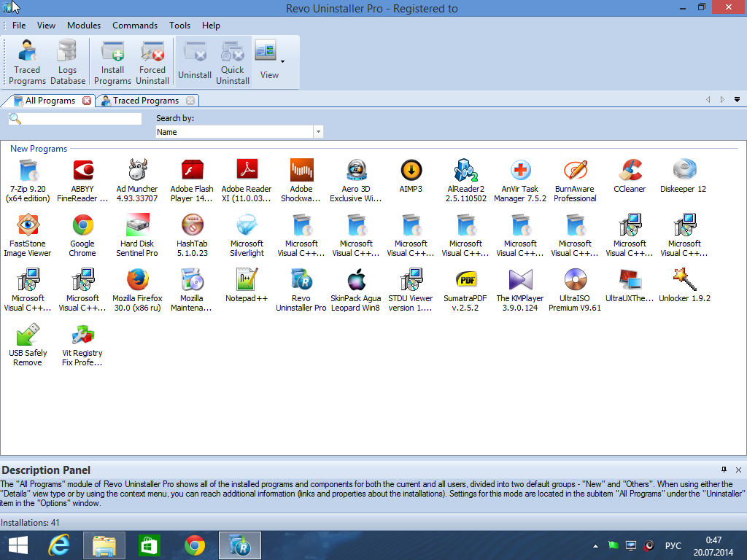Viewport: 747px width, 560px height.
Task: Close the Traced Programs tab
Action: (190, 101)
